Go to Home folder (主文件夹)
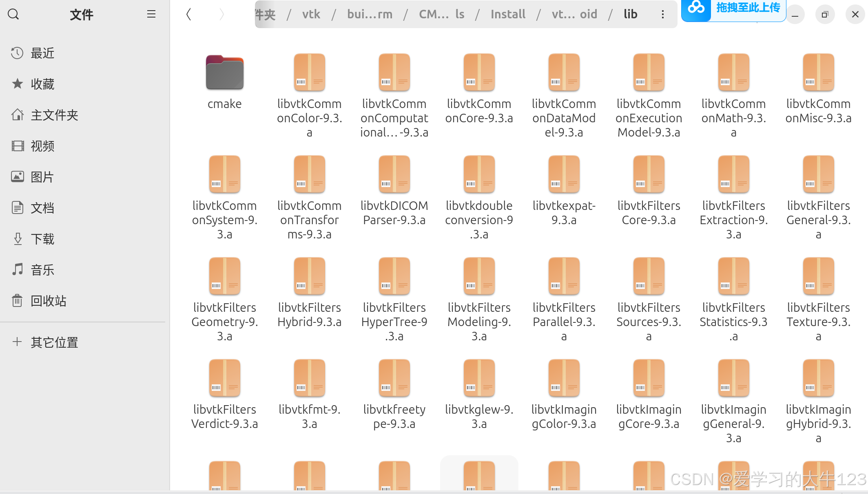 [54, 115]
